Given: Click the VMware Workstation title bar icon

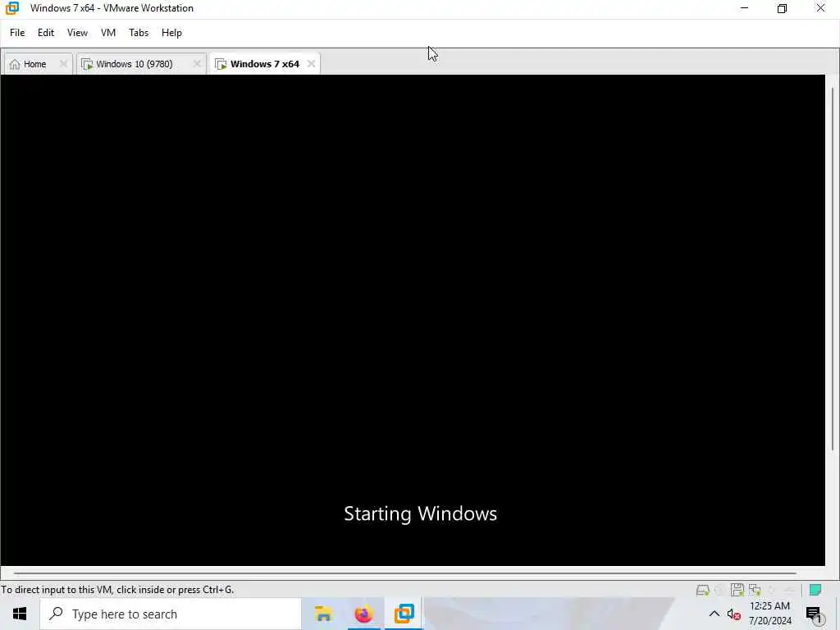Looking at the screenshot, I should (11, 8).
